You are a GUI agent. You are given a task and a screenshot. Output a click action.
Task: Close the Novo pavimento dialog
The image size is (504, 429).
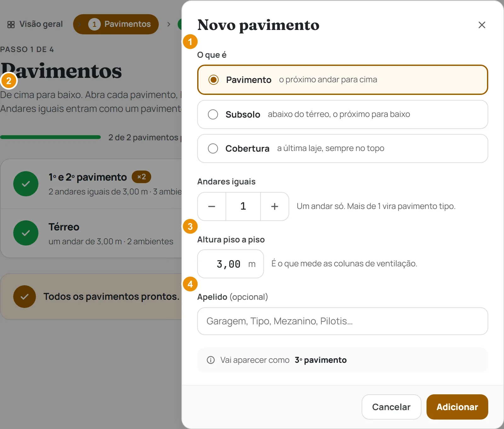click(482, 25)
